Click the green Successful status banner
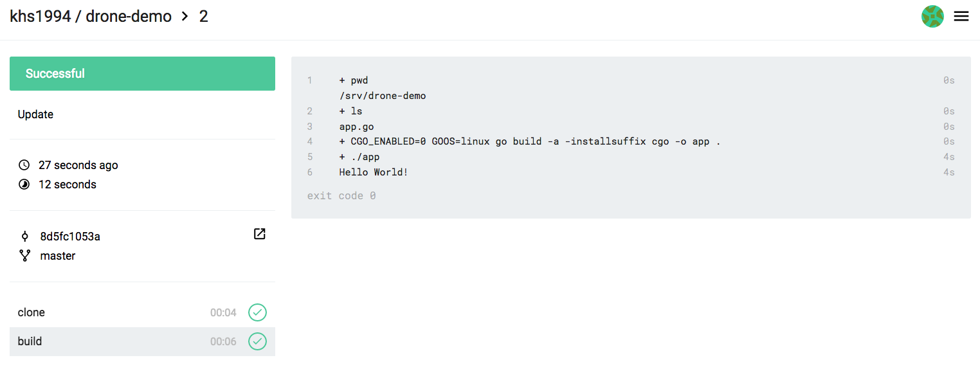The image size is (980, 387). point(141,73)
